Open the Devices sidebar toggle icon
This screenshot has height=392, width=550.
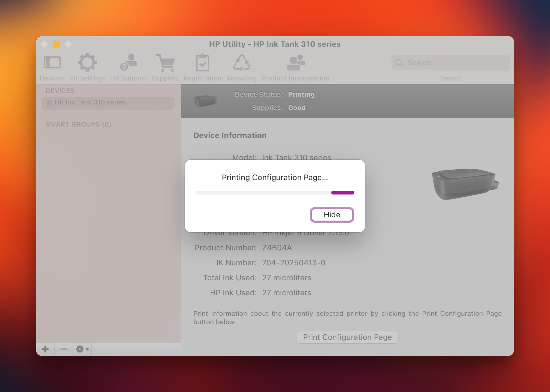tap(52, 62)
